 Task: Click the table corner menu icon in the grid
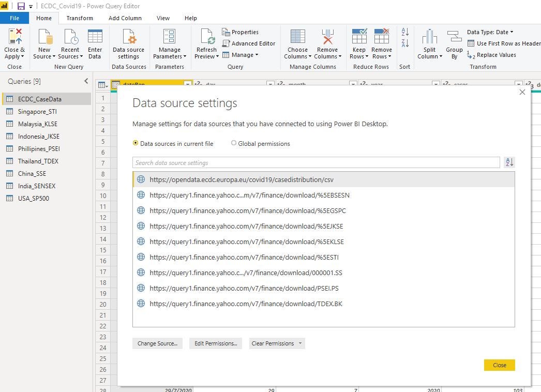[x=103, y=85]
